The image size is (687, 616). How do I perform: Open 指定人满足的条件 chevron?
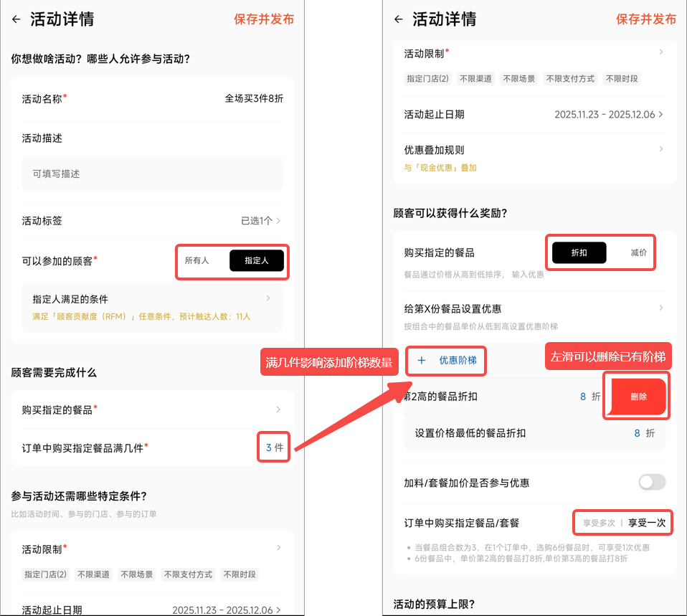pos(268,298)
